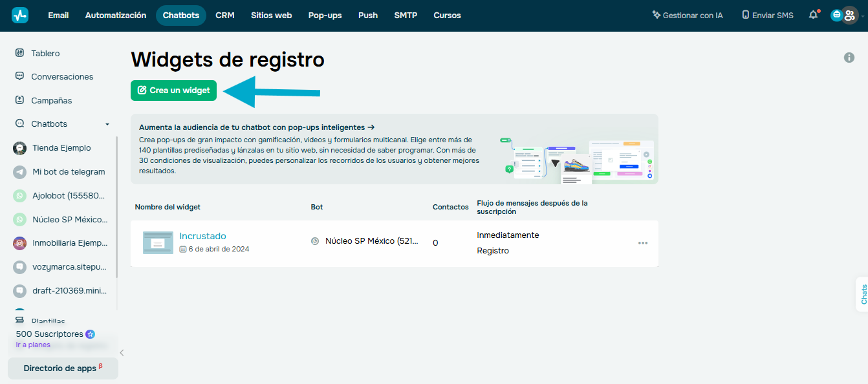Select Tienda Ejemplo bot
This screenshot has width=868, height=384.
click(x=61, y=148)
